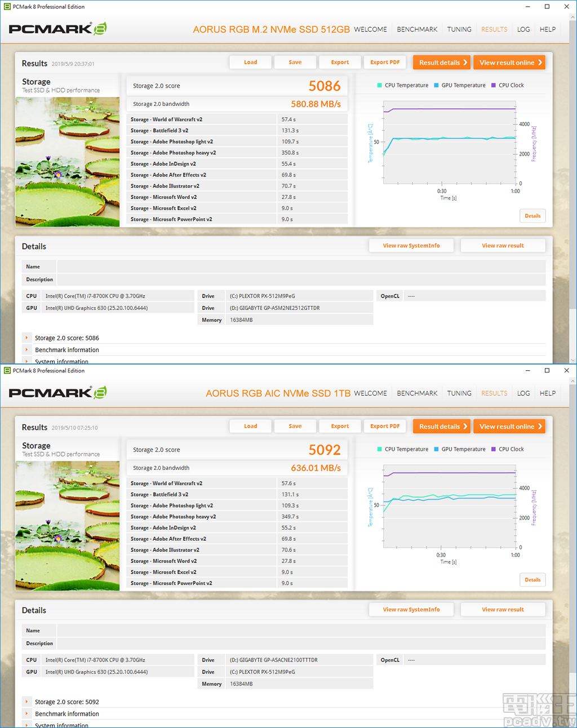Click Export button in top window
The image size is (577, 728).
[x=340, y=63]
